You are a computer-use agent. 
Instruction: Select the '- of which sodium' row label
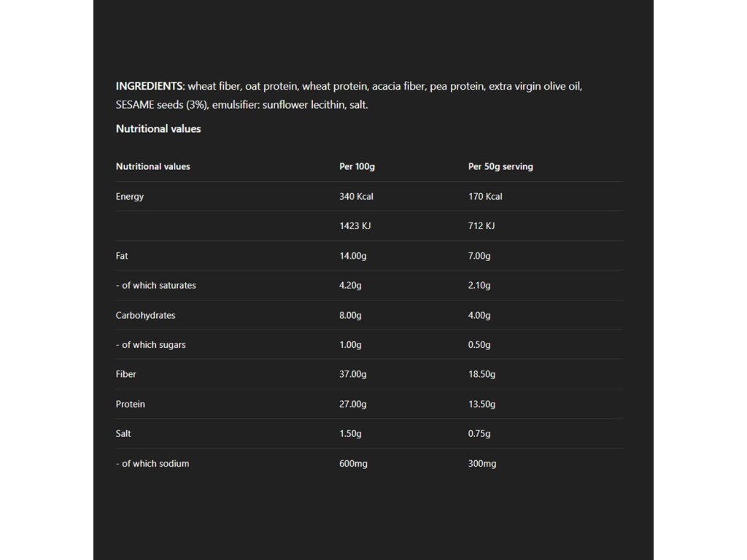(x=152, y=463)
